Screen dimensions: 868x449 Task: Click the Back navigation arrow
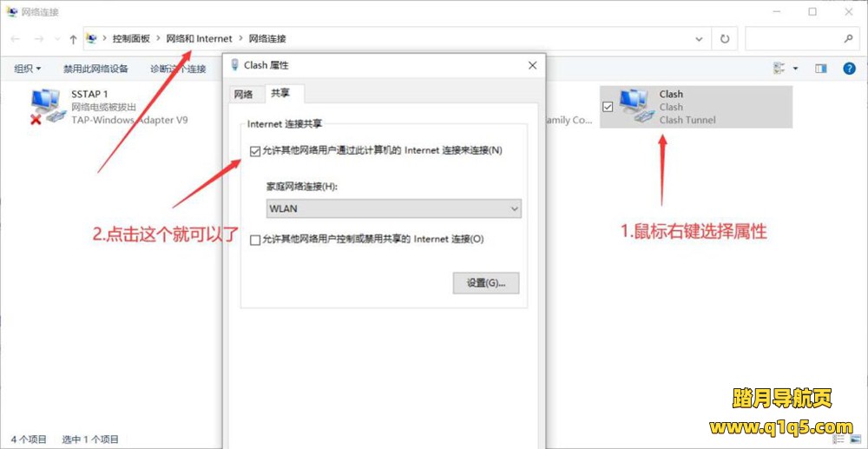[x=16, y=39]
